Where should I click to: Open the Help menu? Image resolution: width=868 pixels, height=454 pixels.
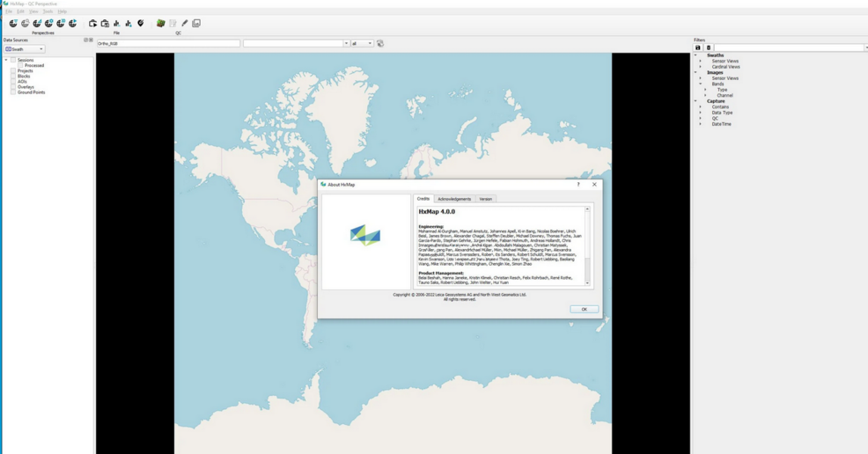click(x=62, y=11)
